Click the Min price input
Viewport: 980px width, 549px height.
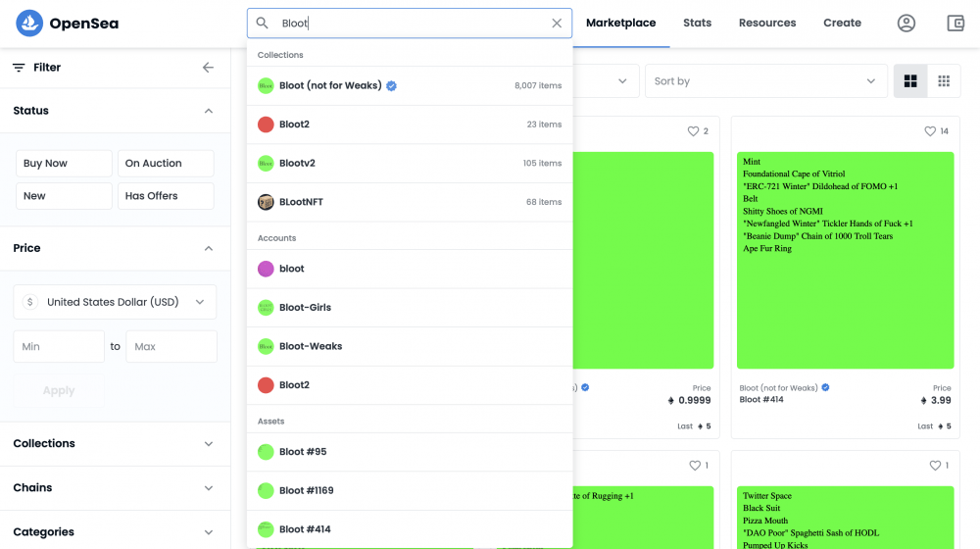coord(59,346)
